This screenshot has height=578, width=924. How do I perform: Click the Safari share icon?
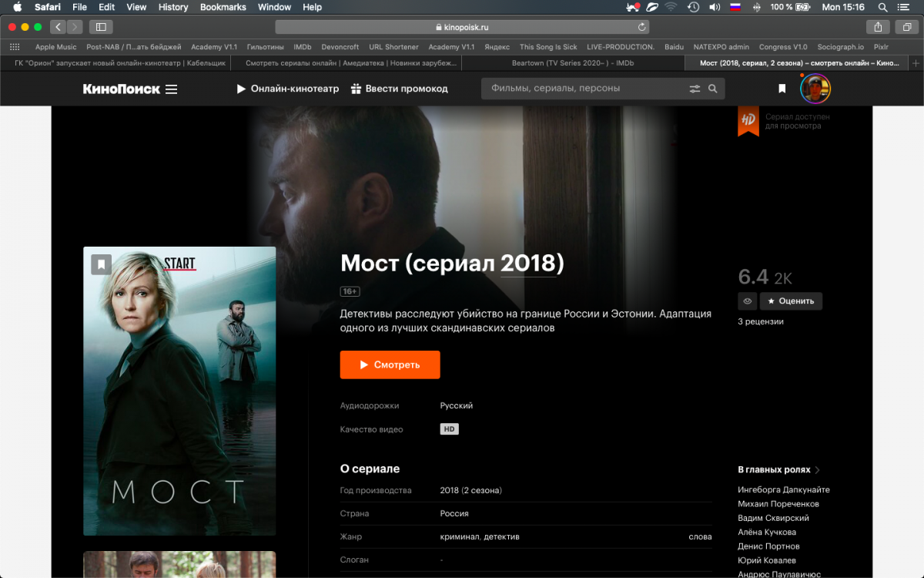click(878, 27)
